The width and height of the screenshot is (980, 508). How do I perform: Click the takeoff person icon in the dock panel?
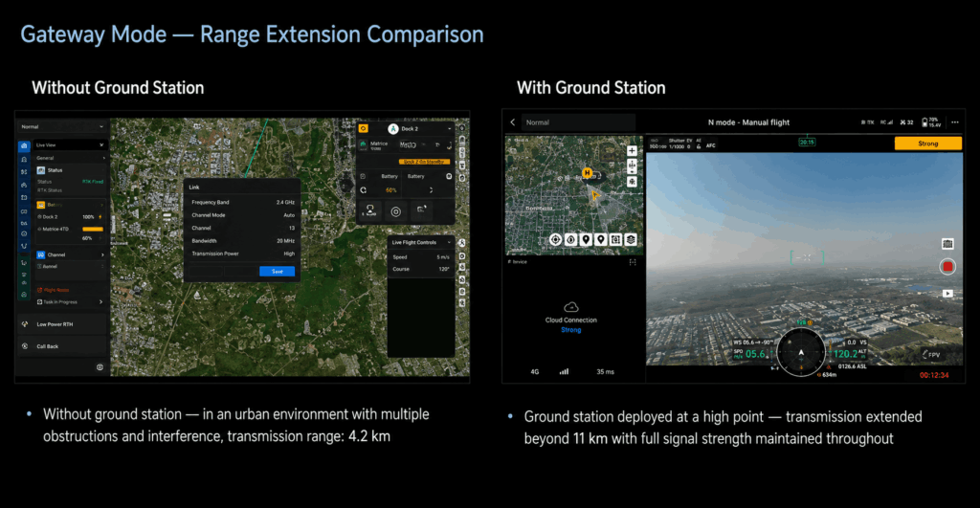370,210
